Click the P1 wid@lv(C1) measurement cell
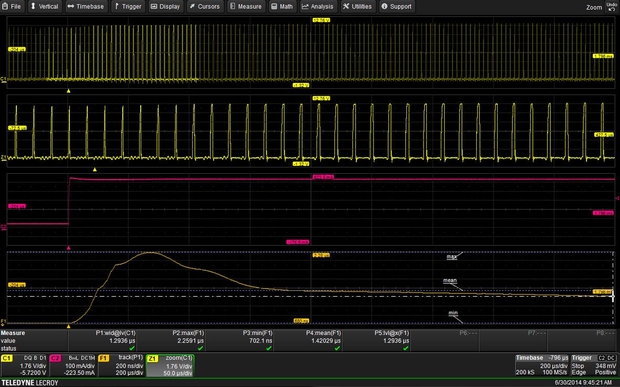Viewport: 620px width, 387px height. pyautogui.click(x=102, y=340)
